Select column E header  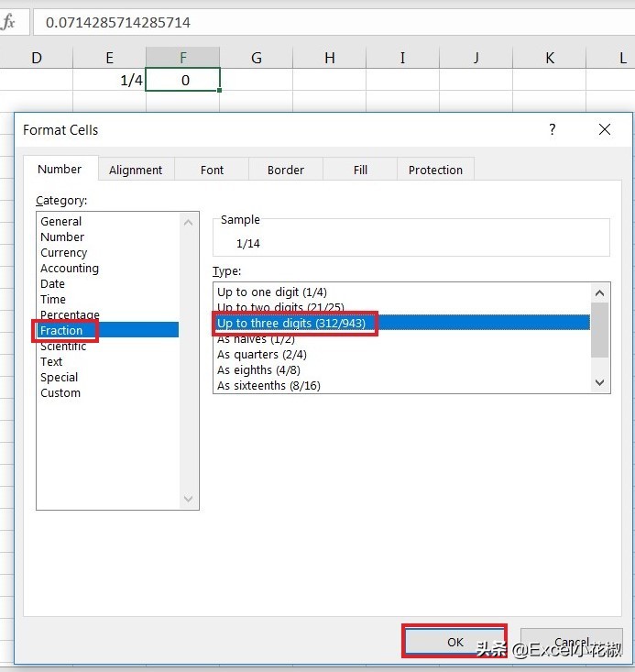pyautogui.click(x=110, y=58)
